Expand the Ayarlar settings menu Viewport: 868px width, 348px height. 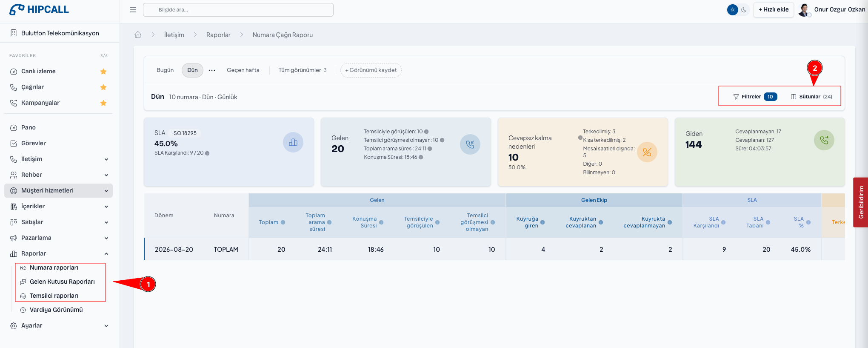pyautogui.click(x=59, y=325)
